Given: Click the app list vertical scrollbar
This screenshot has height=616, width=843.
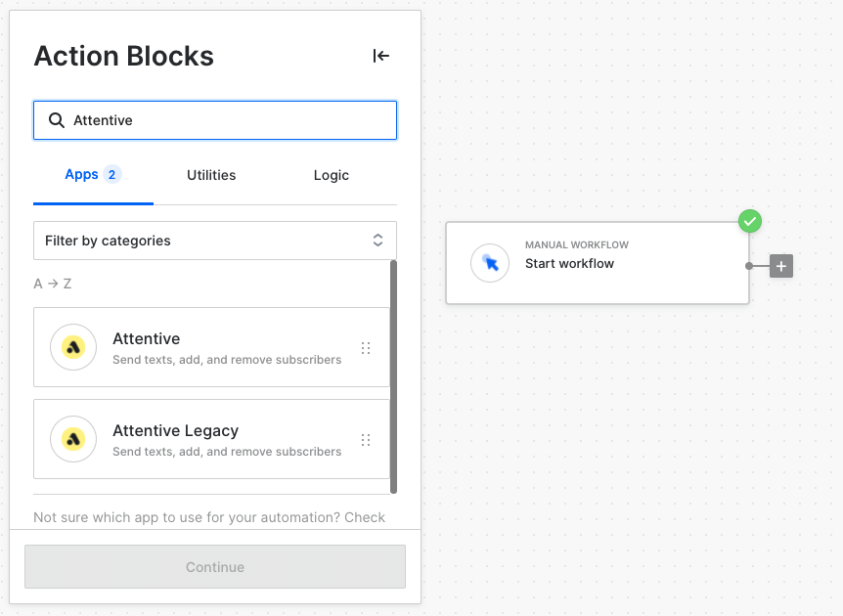Looking at the screenshot, I should point(393,376).
